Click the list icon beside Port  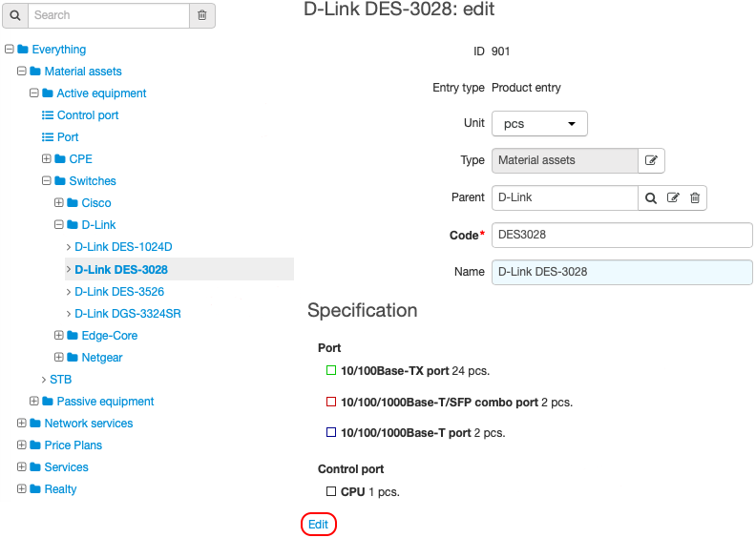pyautogui.click(x=48, y=137)
